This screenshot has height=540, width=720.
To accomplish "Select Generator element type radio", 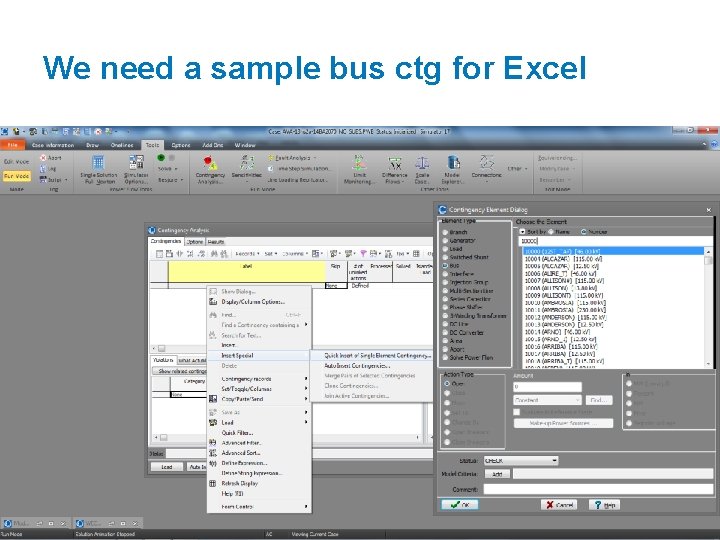I will [x=445, y=241].
